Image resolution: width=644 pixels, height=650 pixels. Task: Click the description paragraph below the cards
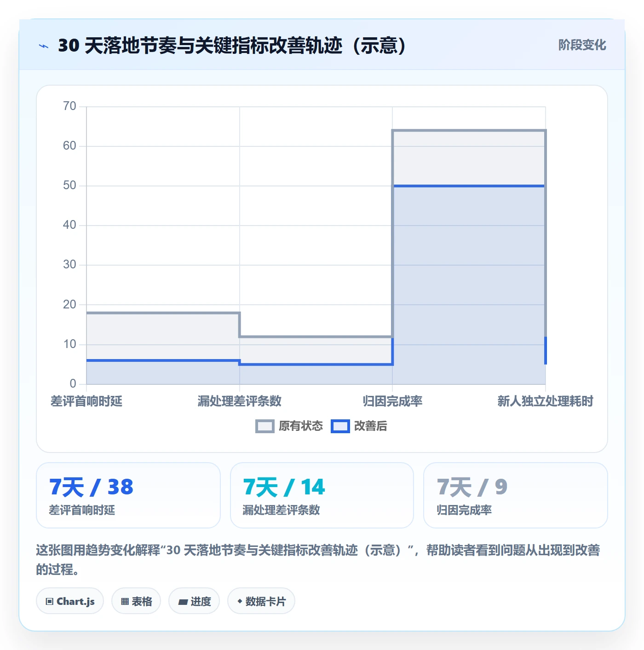(318, 560)
